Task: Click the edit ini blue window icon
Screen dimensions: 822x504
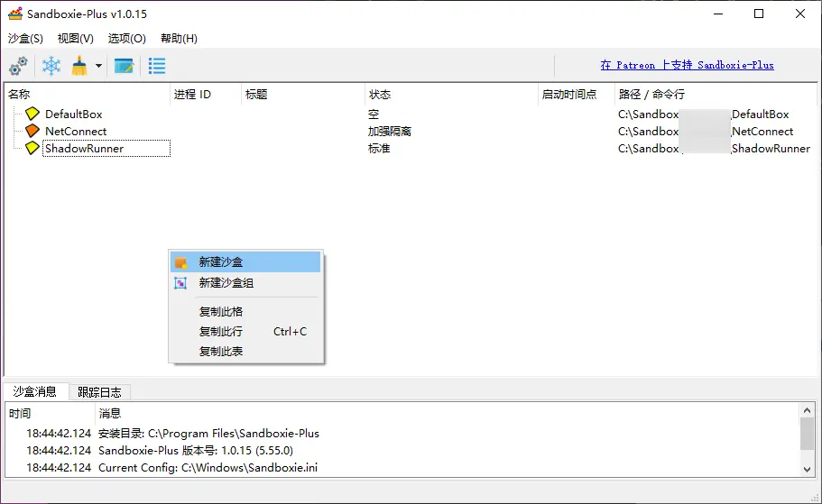Action: point(124,66)
